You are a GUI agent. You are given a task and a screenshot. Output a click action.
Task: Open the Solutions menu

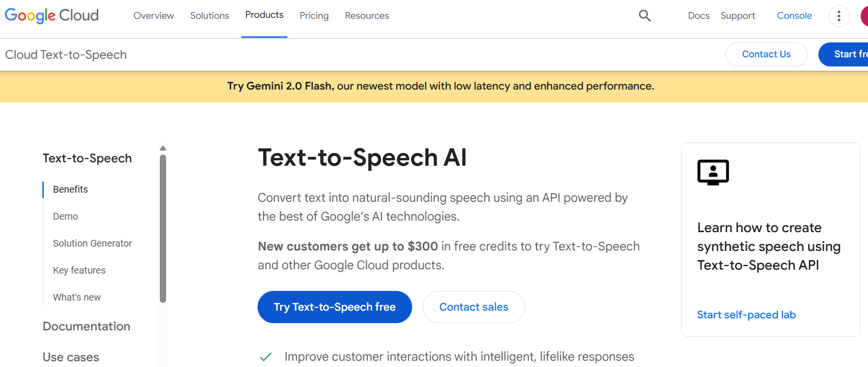tap(209, 16)
